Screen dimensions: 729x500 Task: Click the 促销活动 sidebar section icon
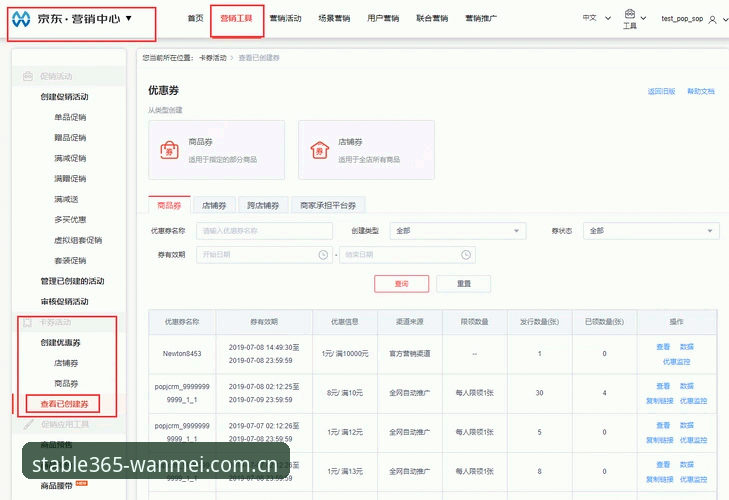[28, 76]
